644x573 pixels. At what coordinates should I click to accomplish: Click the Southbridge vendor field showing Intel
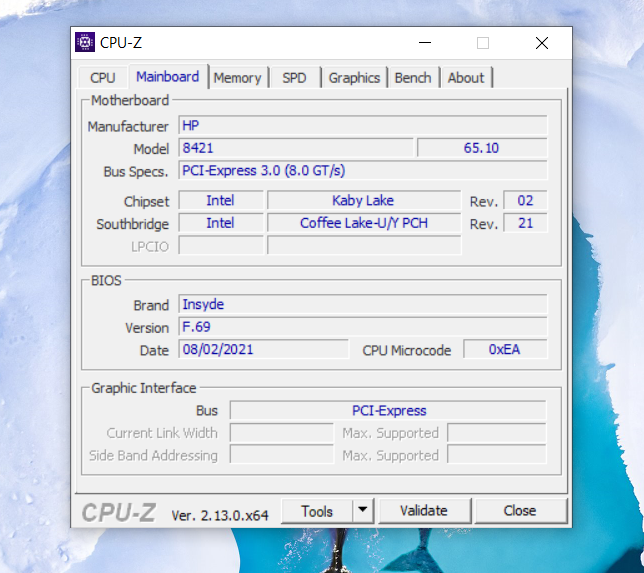click(221, 223)
